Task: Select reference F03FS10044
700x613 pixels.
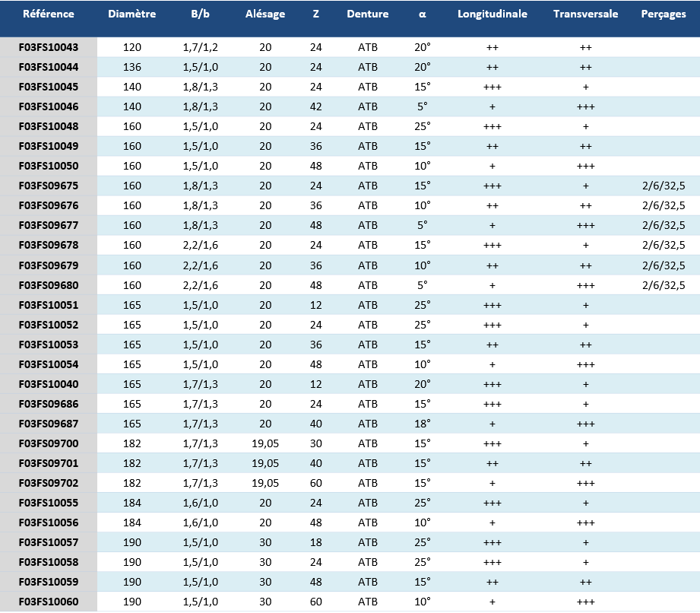Action: click(x=48, y=67)
